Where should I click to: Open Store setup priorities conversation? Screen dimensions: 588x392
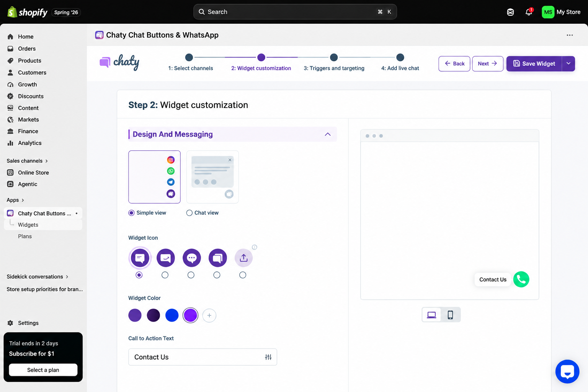[44, 289]
